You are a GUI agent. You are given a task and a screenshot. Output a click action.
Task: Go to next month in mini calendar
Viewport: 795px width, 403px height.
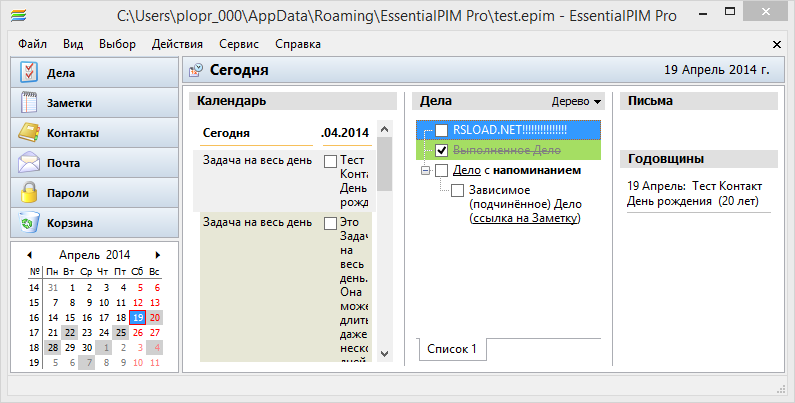[x=158, y=255]
